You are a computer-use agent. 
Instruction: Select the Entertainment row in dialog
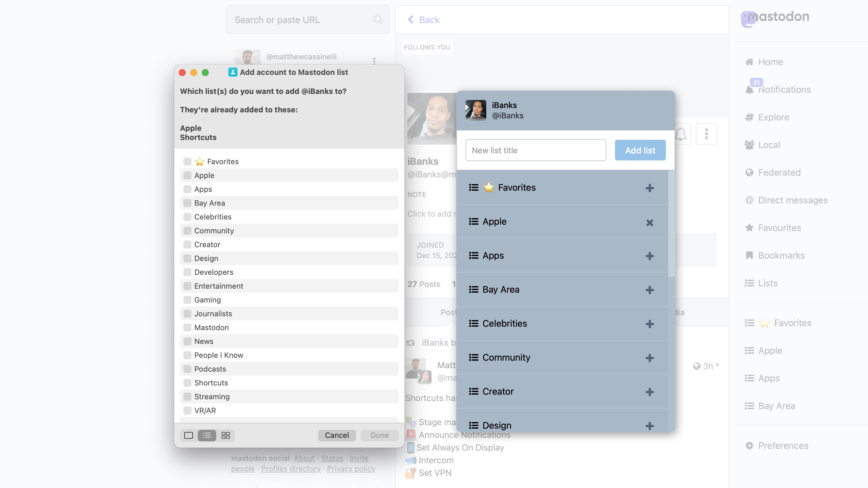pos(289,286)
